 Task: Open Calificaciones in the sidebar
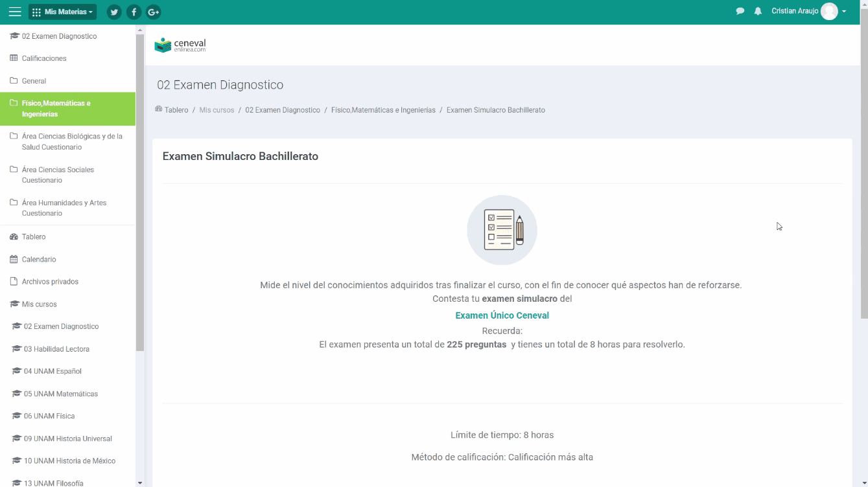44,58
